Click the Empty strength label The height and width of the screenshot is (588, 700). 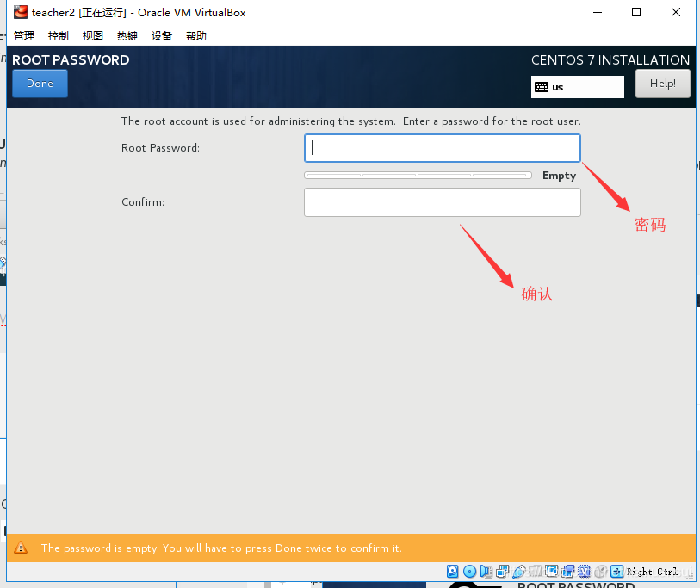pyautogui.click(x=559, y=176)
